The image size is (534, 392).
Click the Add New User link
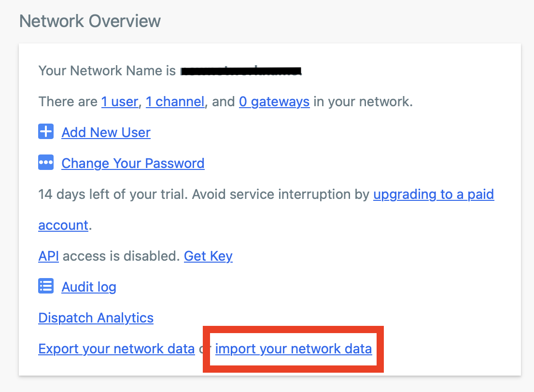coord(106,133)
